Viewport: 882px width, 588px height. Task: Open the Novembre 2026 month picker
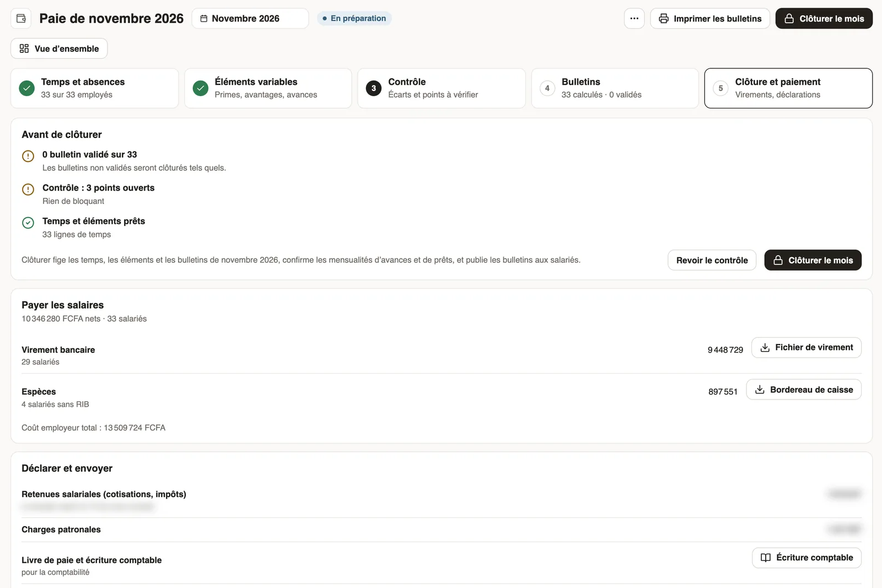(x=250, y=19)
